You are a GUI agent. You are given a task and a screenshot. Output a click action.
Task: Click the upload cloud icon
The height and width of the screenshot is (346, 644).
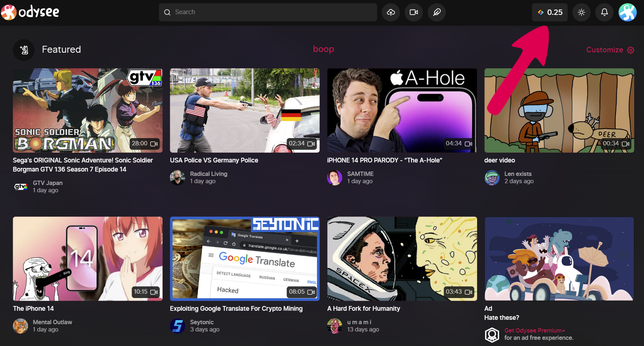pos(391,12)
